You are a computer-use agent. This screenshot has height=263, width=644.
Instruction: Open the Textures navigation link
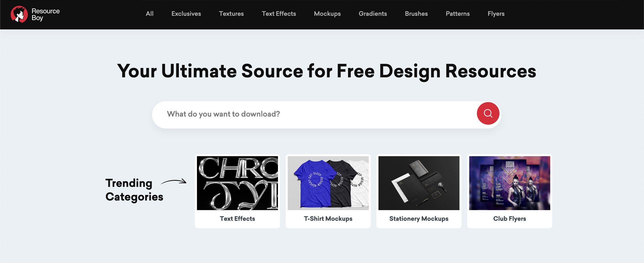(231, 14)
